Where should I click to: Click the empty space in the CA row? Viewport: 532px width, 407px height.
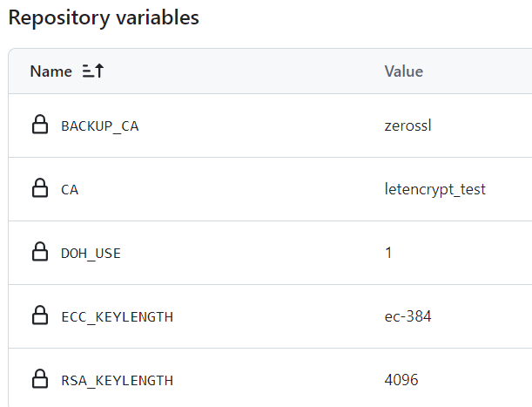(231, 189)
